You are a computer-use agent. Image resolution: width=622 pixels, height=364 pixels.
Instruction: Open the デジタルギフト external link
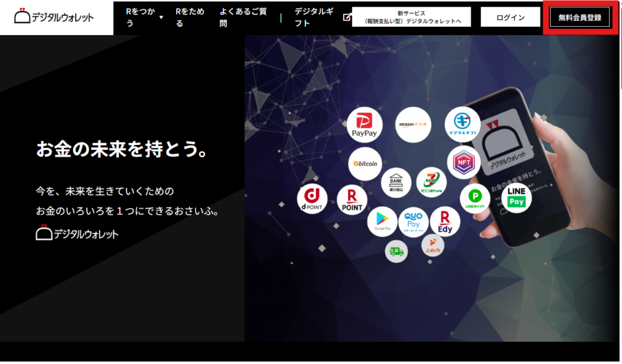pos(314,18)
